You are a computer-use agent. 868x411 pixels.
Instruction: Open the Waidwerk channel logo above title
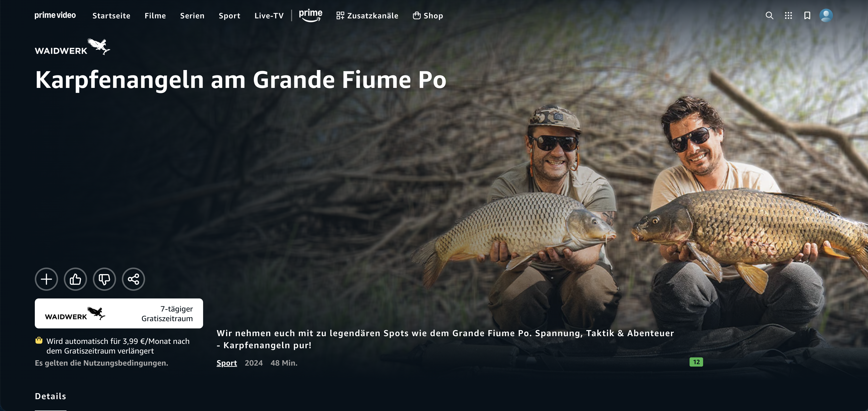coord(73,47)
